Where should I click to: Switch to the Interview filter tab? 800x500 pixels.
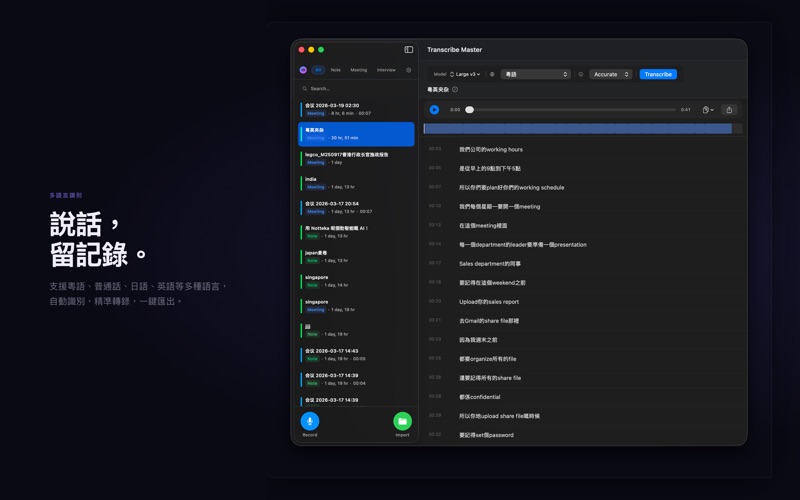coord(386,70)
